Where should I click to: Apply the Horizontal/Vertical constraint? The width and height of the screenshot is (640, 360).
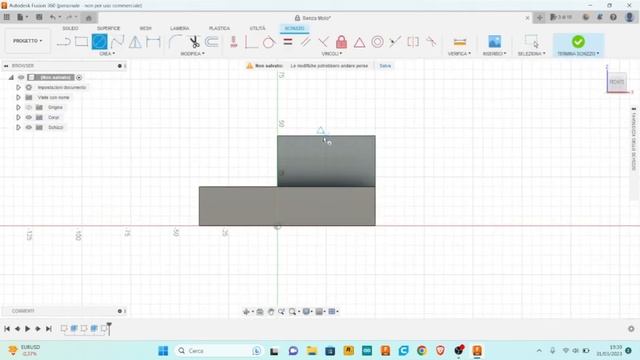click(234, 42)
